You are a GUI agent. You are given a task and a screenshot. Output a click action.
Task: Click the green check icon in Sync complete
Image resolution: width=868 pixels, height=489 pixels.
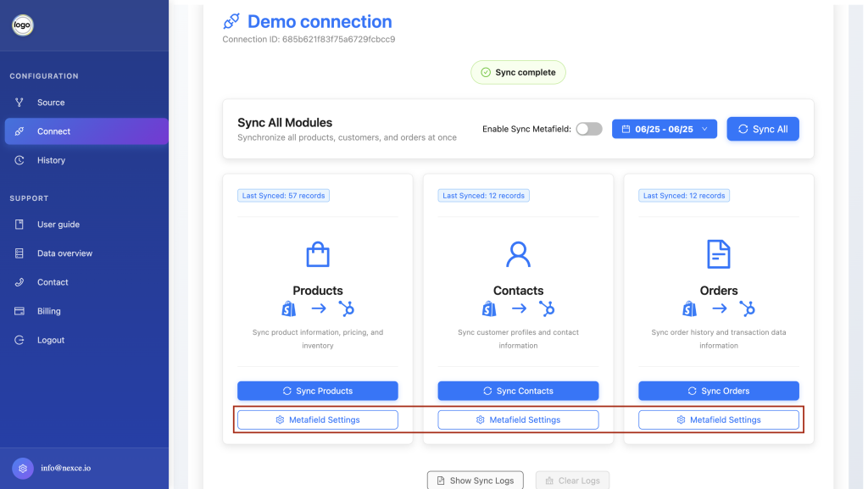pos(486,73)
